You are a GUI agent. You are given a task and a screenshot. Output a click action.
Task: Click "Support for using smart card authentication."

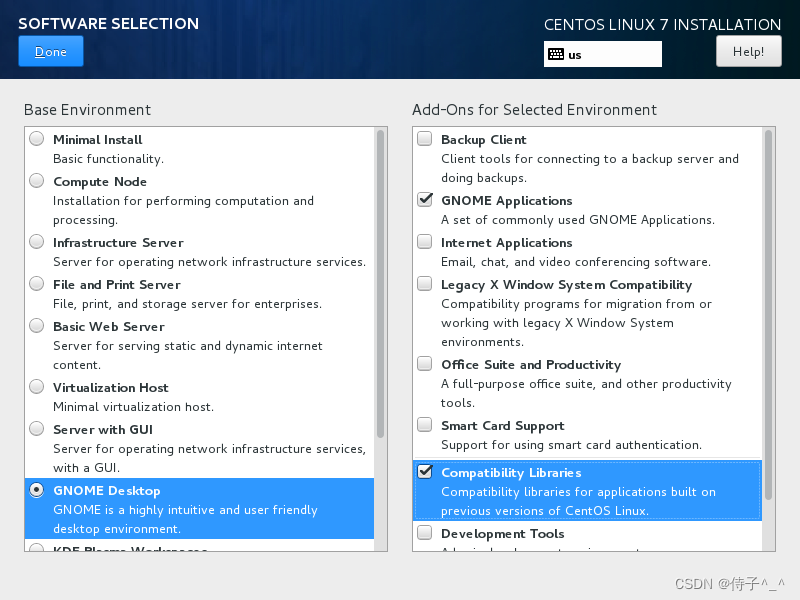coord(571,445)
